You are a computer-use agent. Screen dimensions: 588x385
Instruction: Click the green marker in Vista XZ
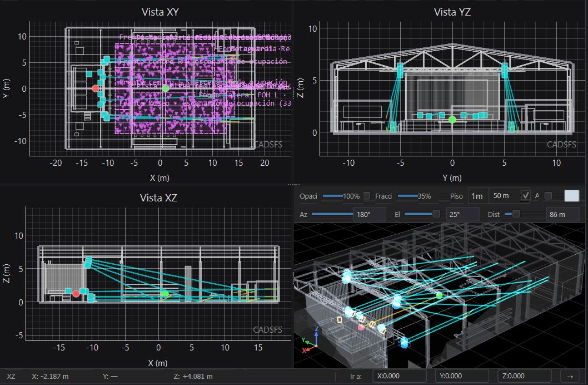tap(165, 293)
